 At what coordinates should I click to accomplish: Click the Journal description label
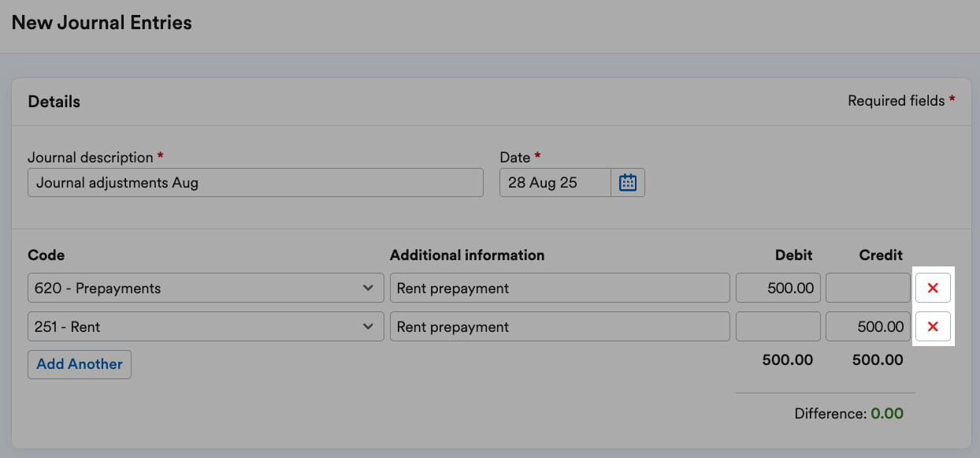coord(95,157)
